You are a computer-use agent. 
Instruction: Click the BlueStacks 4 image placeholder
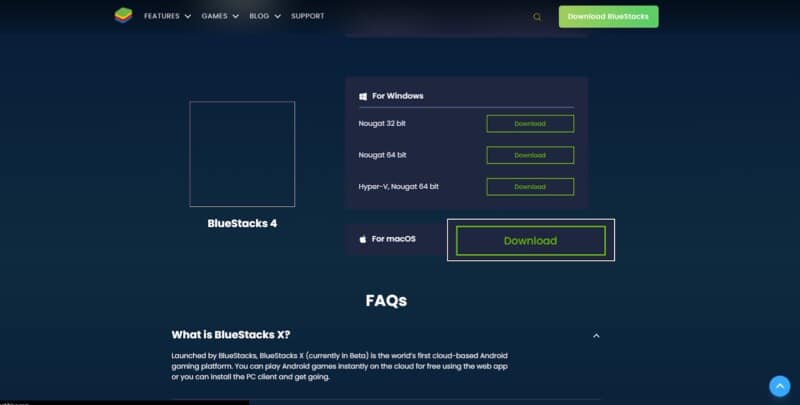click(x=242, y=154)
